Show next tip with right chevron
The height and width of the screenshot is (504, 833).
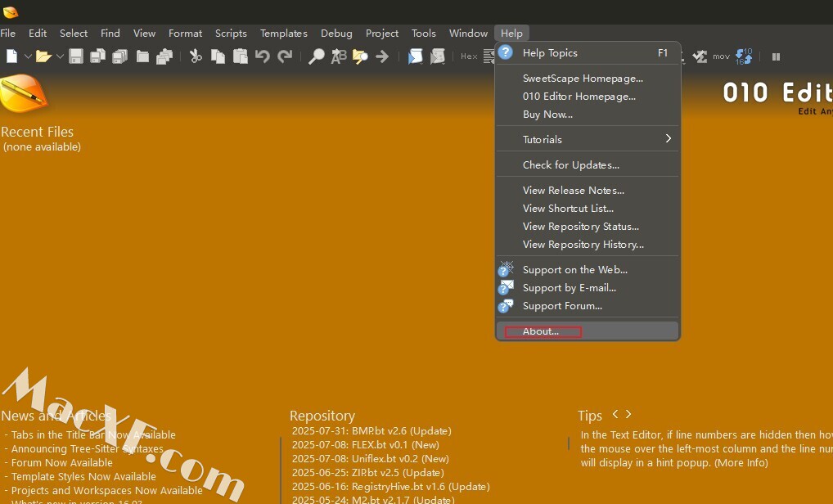pos(628,414)
